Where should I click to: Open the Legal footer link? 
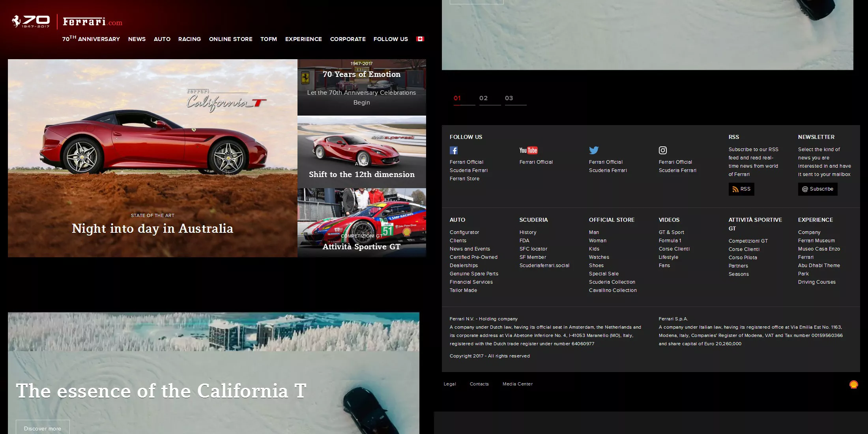coord(450,384)
